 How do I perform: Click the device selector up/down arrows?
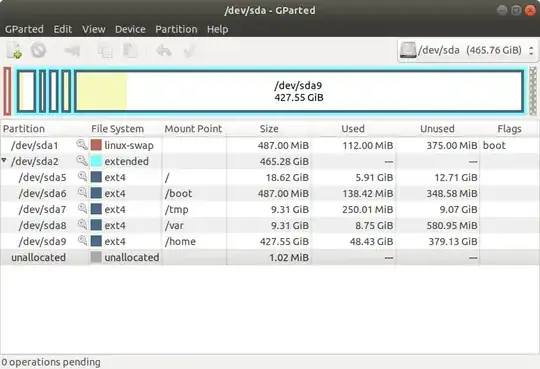point(531,51)
